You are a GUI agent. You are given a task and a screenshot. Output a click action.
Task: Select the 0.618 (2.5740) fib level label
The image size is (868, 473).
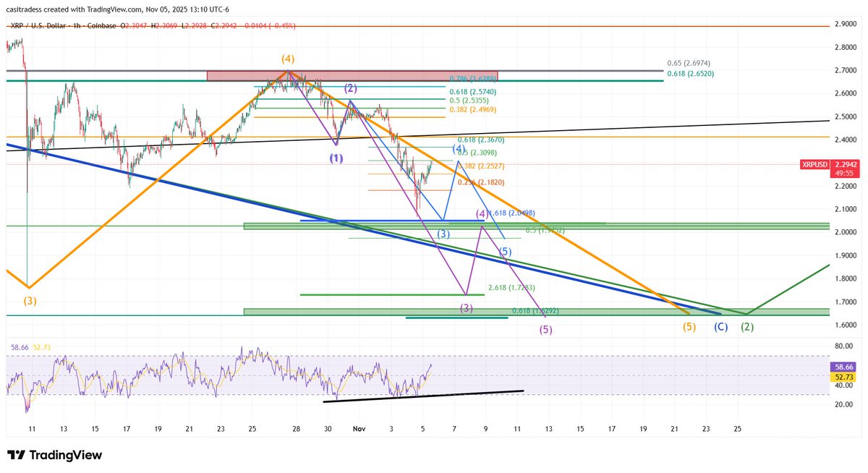pyautogui.click(x=472, y=93)
